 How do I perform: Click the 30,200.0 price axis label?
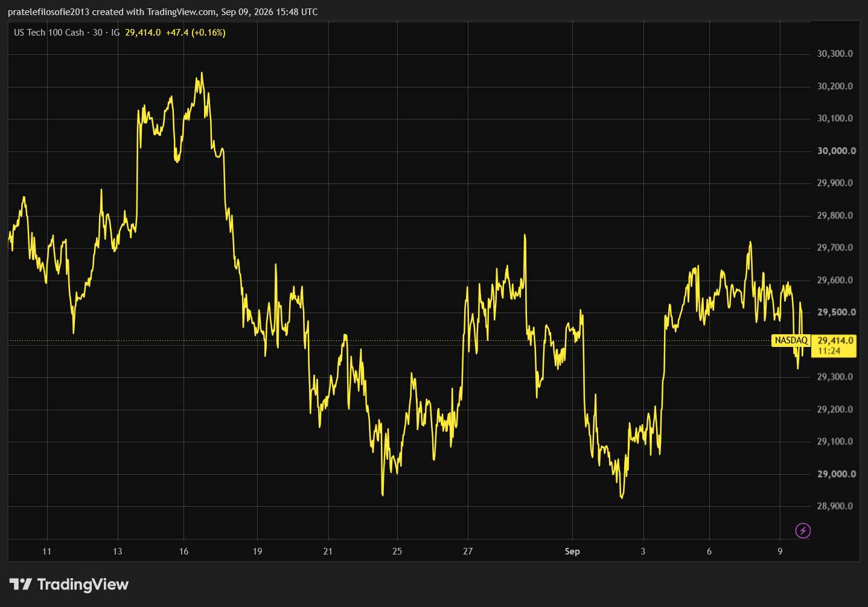tap(835, 86)
